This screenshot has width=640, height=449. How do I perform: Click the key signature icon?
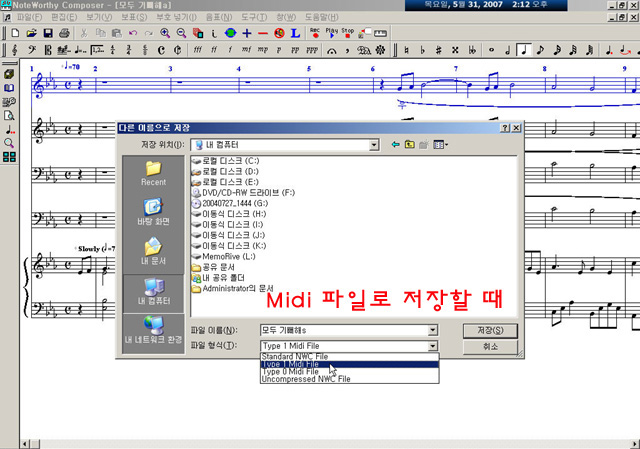[x=64, y=50]
